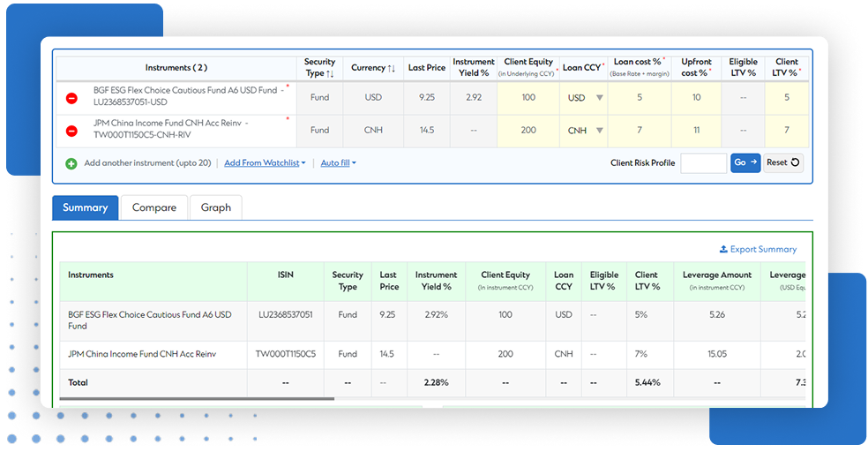Click the JPM China Income Fund summary row name
This screenshot has width=868, height=452.
142,354
